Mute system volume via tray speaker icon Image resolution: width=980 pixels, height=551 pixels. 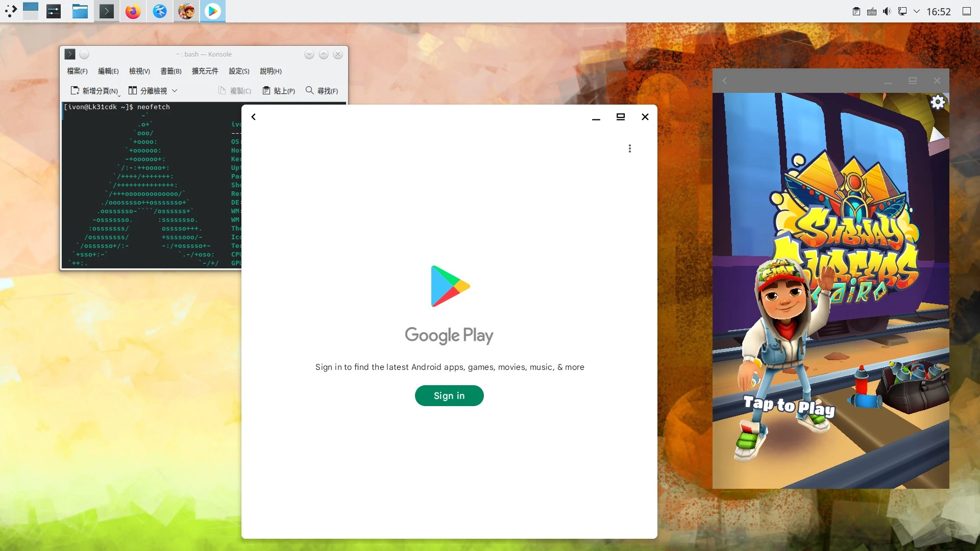[887, 11]
